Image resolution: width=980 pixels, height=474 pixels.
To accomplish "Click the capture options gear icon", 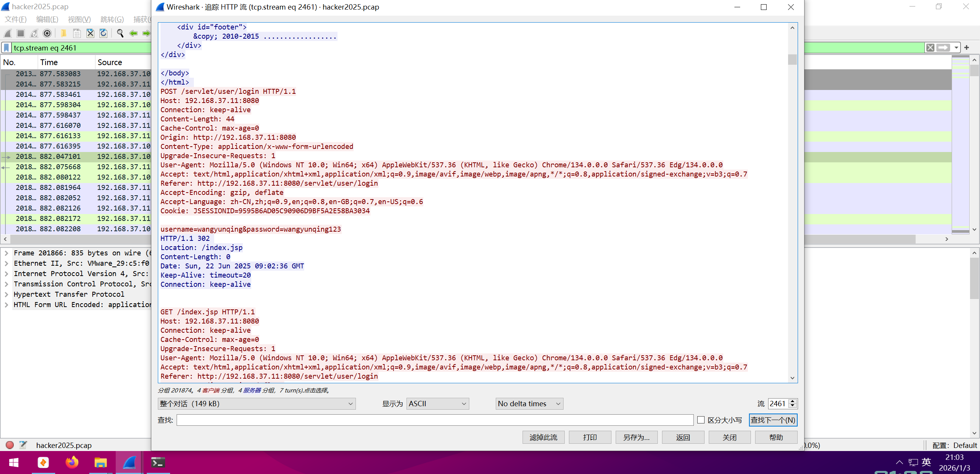I will click(x=47, y=33).
